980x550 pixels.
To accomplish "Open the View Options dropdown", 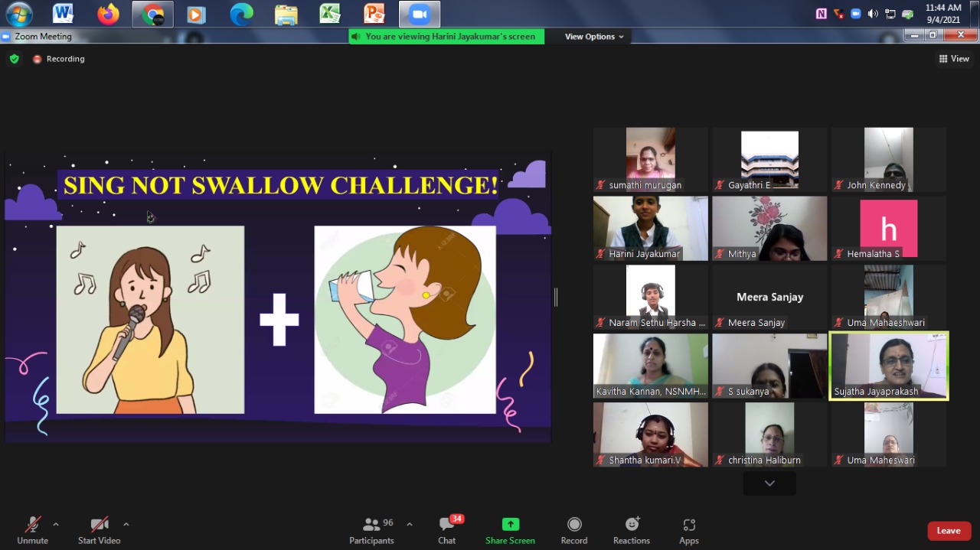I will [594, 37].
